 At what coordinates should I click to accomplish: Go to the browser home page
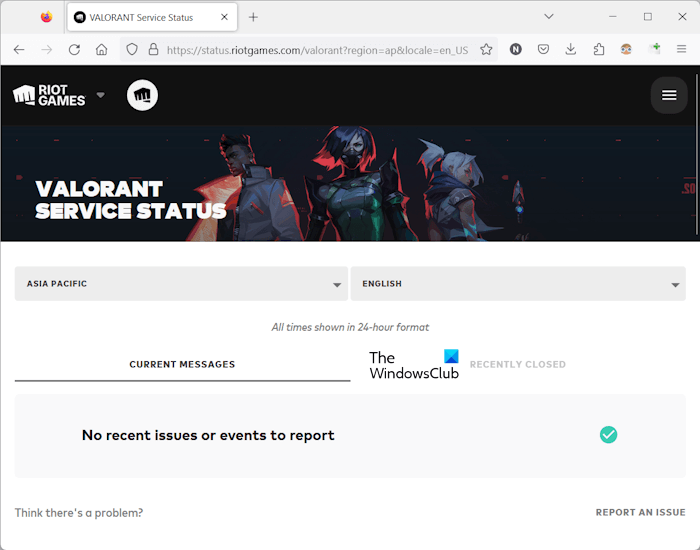click(102, 50)
